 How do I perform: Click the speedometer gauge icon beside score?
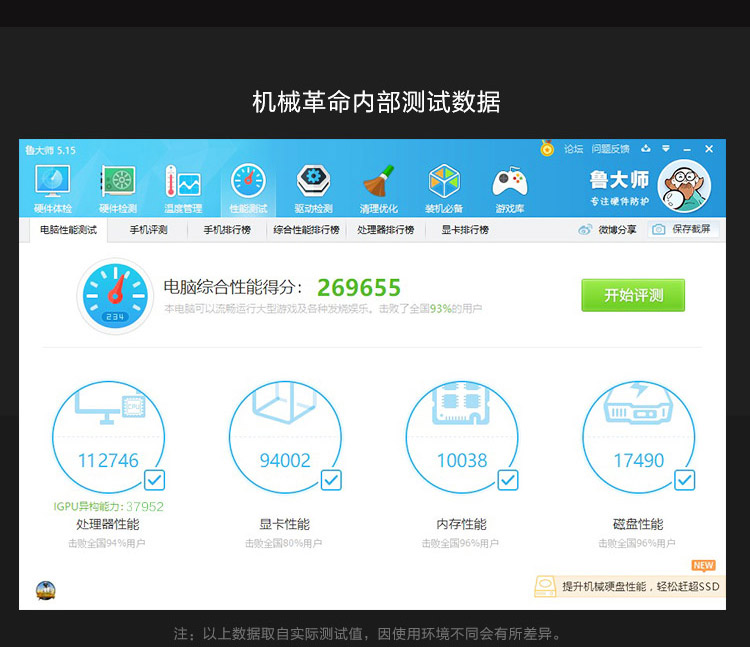115,296
